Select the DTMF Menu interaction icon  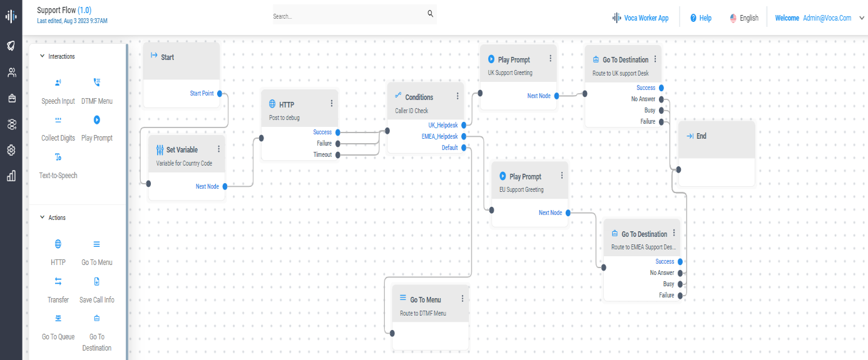[x=96, y=82]
